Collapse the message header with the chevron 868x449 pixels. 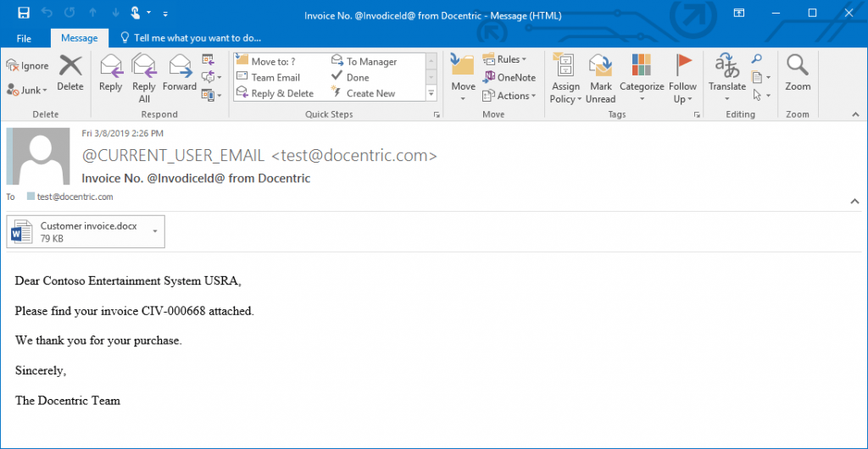[855, 202]
